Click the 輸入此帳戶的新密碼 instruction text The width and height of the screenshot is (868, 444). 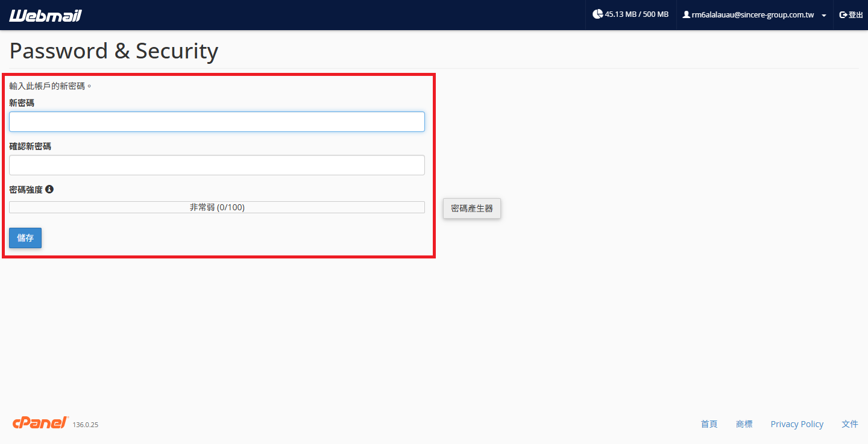pyautogui.click(x=51, y=86)
